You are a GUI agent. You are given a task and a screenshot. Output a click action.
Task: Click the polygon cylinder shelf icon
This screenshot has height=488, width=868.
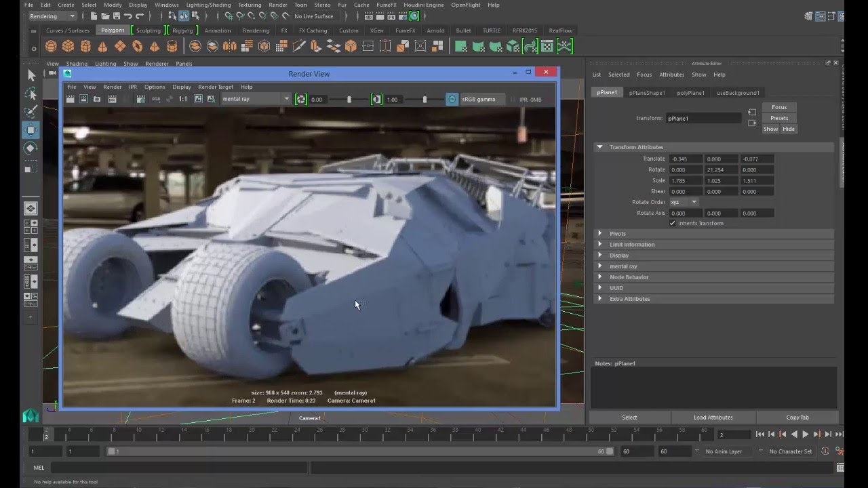[x=85, y=46]
